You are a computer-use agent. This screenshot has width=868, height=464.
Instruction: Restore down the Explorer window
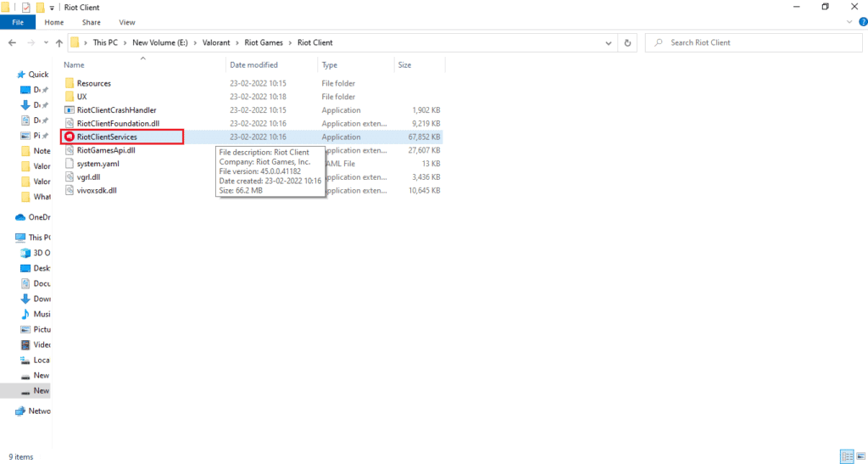click(825, 7)
